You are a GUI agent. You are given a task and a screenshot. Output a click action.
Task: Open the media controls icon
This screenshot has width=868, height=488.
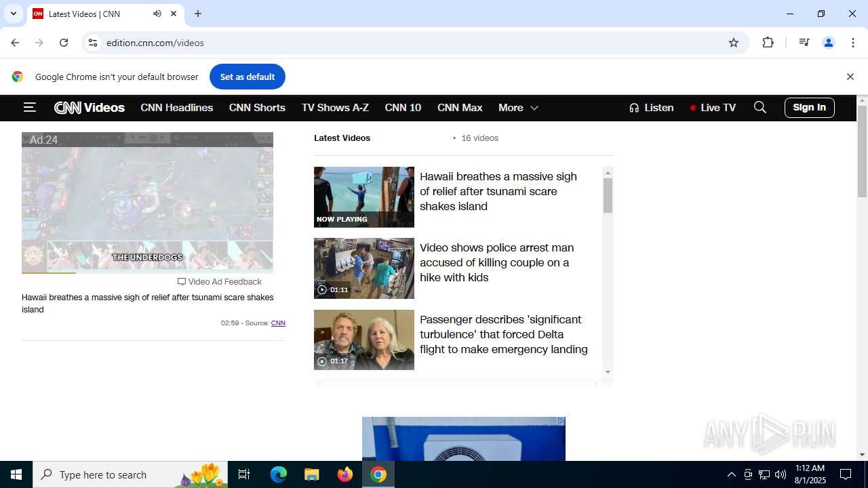coord(804,43)
